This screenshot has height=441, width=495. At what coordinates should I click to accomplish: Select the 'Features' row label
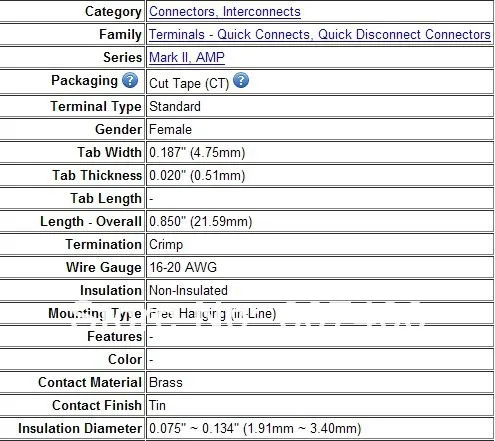click(x=114, y=337)
